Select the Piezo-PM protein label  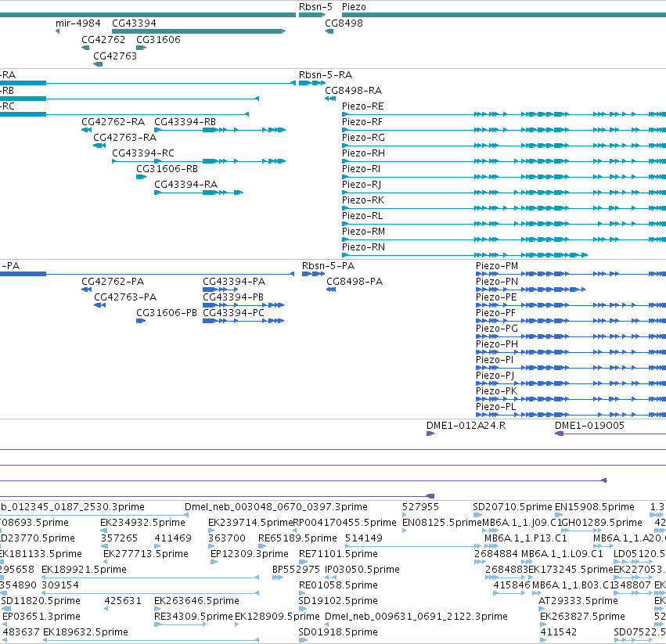pyautogui.click(x=496, y=266)
